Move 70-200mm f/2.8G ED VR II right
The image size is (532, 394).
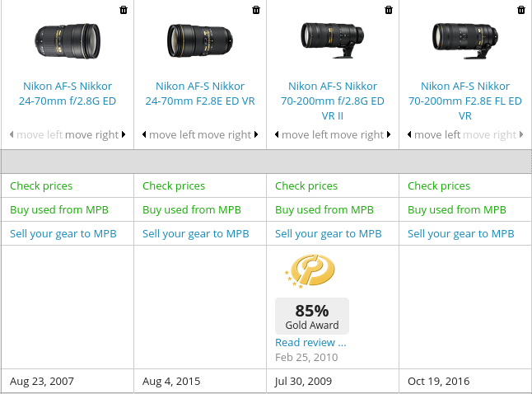[360, 135]
